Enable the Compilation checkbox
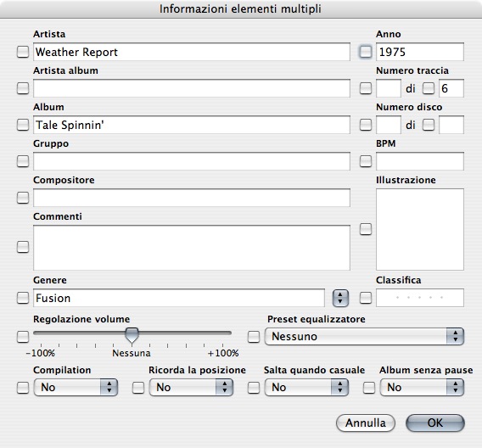The width and height of the screenshot is (482, 448). 23,388
